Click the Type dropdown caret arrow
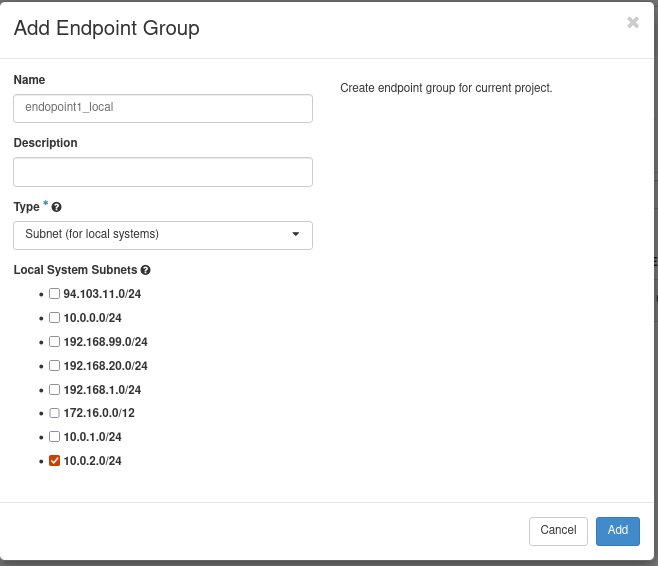Image resolution: width=658 pixels, height=566 pixels. [x=295, y=235]
